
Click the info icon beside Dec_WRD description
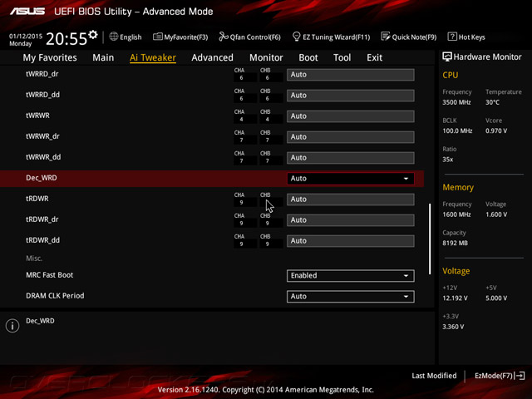click(x=12, y=326)
